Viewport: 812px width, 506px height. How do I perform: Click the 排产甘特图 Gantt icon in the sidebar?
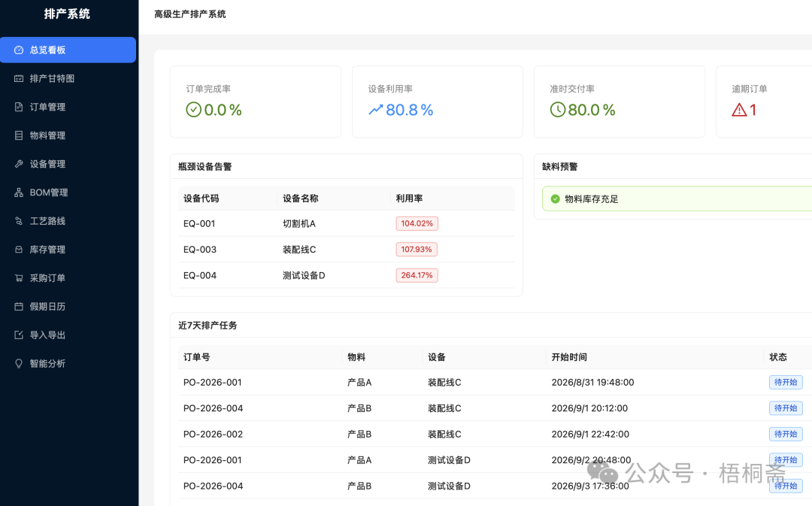[x=19, y=79]
